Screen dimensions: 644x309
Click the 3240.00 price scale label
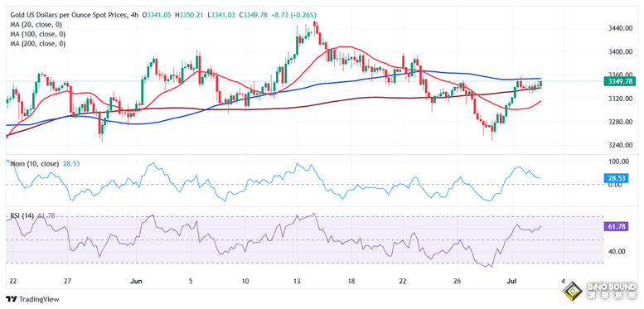[x=619, y=145]
